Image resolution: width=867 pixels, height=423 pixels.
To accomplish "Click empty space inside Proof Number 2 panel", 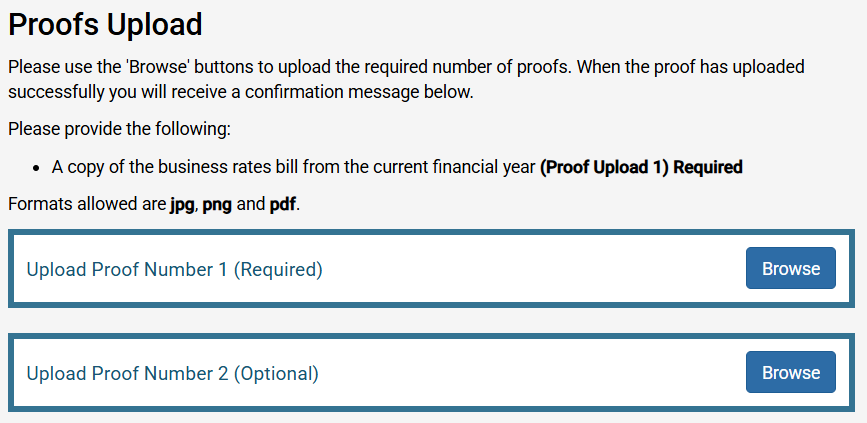I will point(530,373).
